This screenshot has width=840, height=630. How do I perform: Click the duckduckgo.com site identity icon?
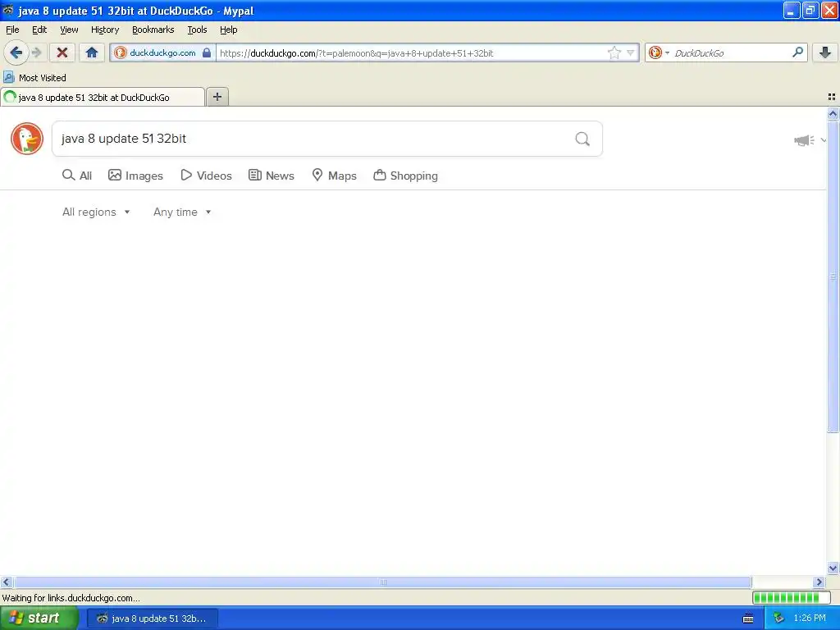click(121, 52)
